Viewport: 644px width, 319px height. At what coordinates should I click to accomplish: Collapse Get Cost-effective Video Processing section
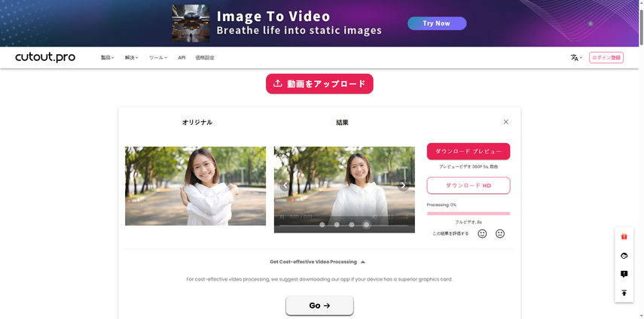(x=318, y=262)
